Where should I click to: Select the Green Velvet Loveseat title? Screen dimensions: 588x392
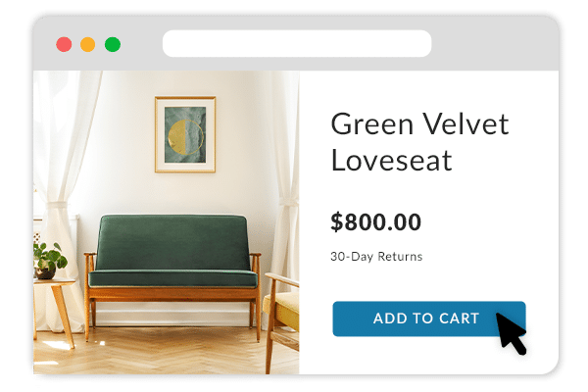click(x=419, y=142)
